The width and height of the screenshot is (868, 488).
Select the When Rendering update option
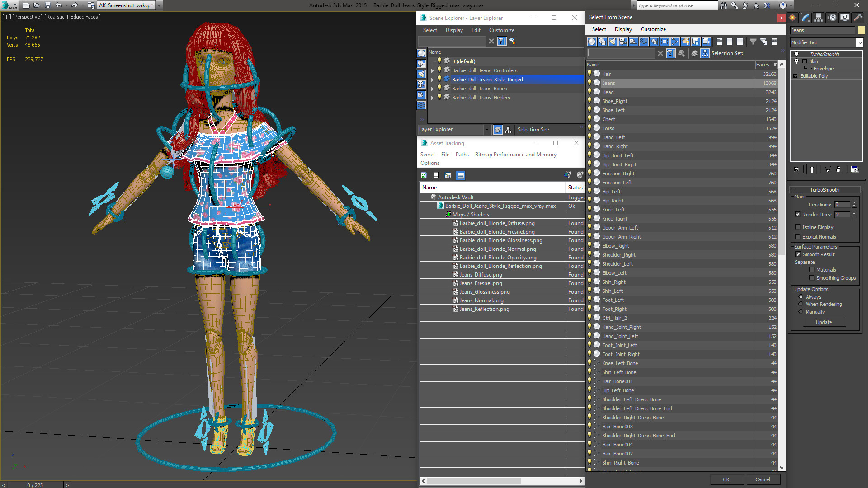pos(801,304)
